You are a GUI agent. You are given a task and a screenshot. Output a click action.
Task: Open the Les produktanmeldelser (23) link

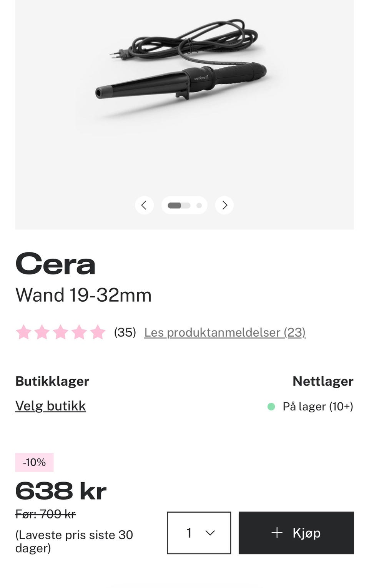(225, 332)
